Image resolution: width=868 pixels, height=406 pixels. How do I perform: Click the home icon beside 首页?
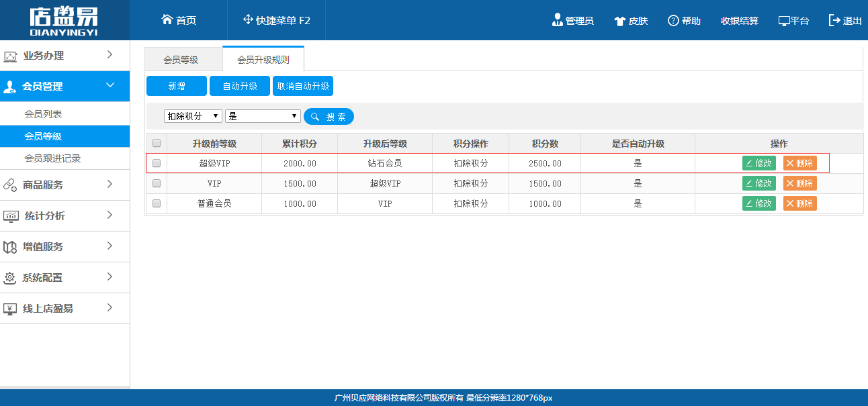coord(167,19)
